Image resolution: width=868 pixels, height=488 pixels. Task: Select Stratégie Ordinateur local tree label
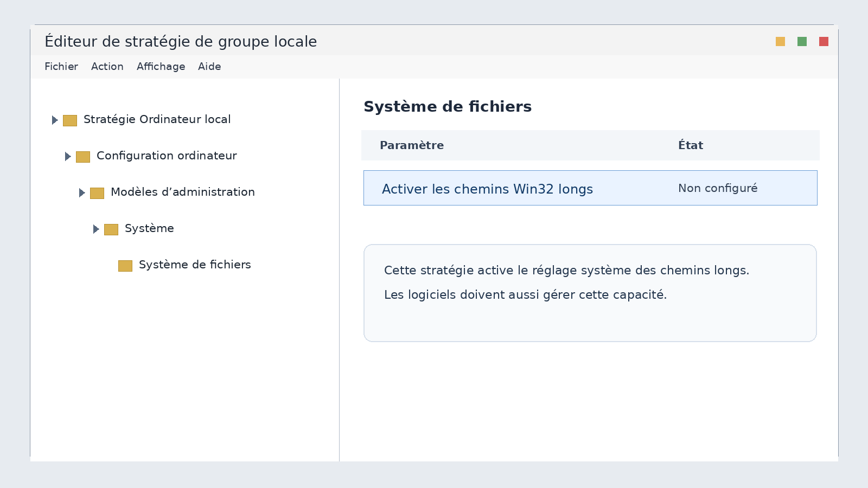[157, 119]
